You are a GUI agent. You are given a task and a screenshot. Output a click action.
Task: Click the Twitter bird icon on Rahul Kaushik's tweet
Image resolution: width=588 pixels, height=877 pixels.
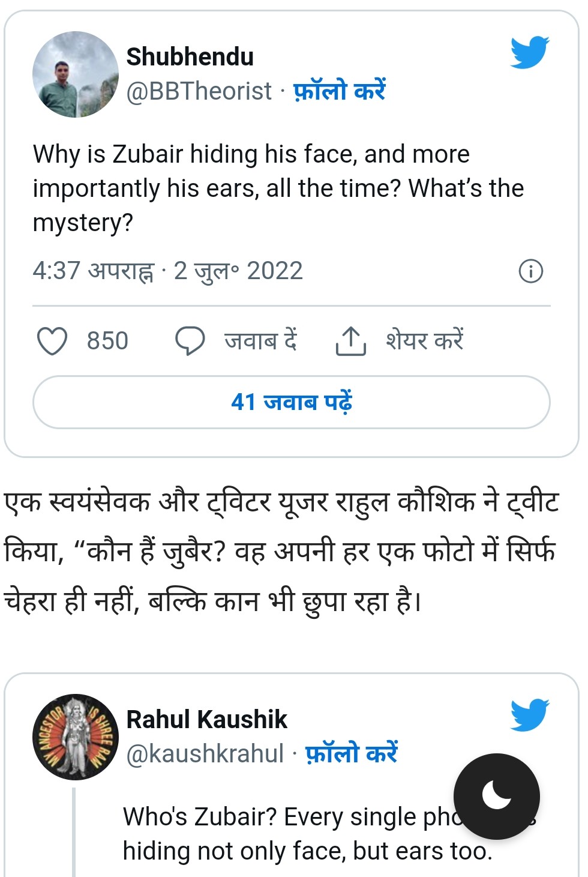coord(530,714)
